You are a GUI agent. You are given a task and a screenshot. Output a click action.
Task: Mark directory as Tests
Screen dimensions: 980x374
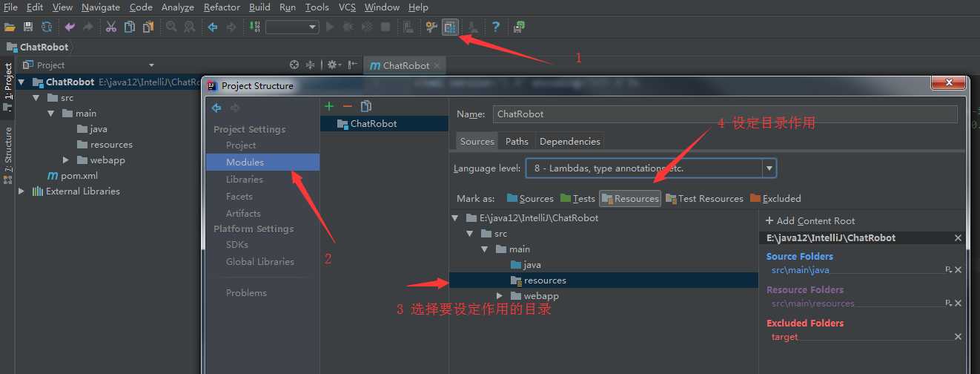point(577,199)
